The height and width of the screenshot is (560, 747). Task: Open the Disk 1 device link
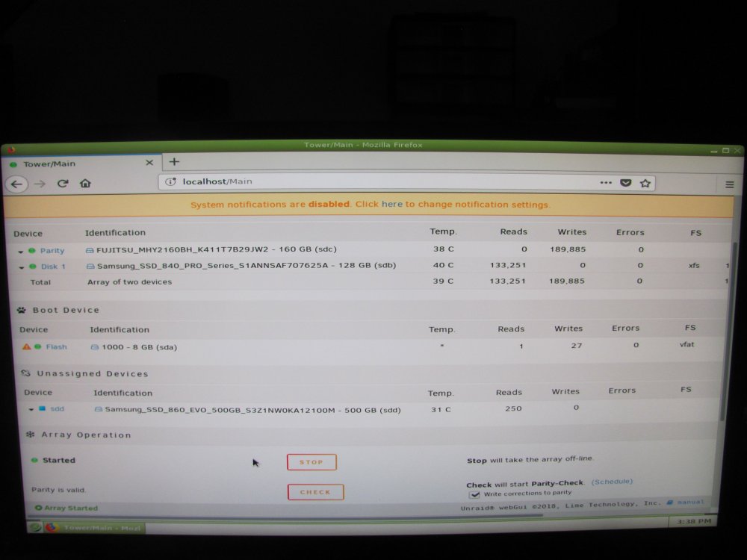tap(53, 267)
